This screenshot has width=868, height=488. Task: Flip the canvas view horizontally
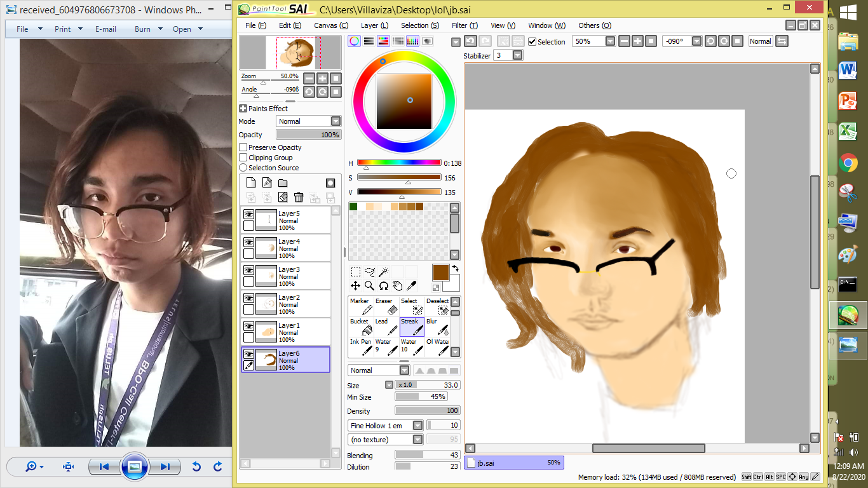coord(782,41)
